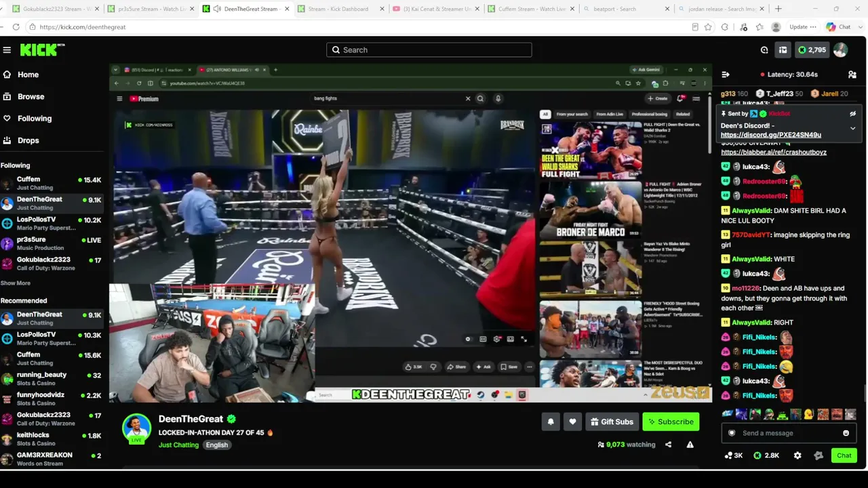Open the Kick search box
The width and height of the screenshot is (868, 488).
(429, 50)
